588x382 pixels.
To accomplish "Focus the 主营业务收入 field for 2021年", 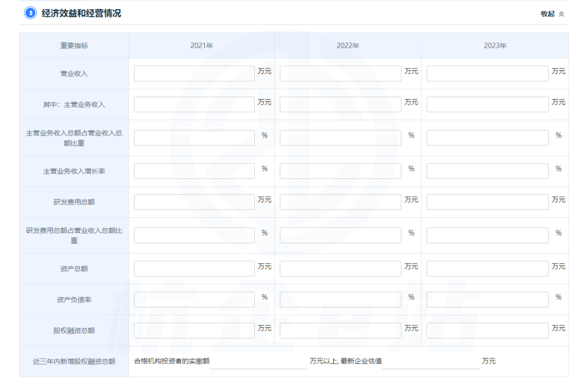I will [x=194, y=104].
